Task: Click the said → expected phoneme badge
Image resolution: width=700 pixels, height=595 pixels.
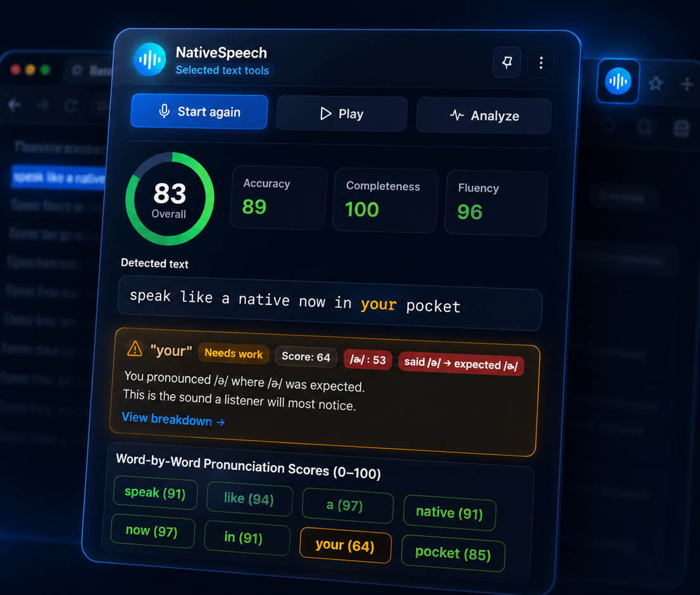Action: point(461,364)
